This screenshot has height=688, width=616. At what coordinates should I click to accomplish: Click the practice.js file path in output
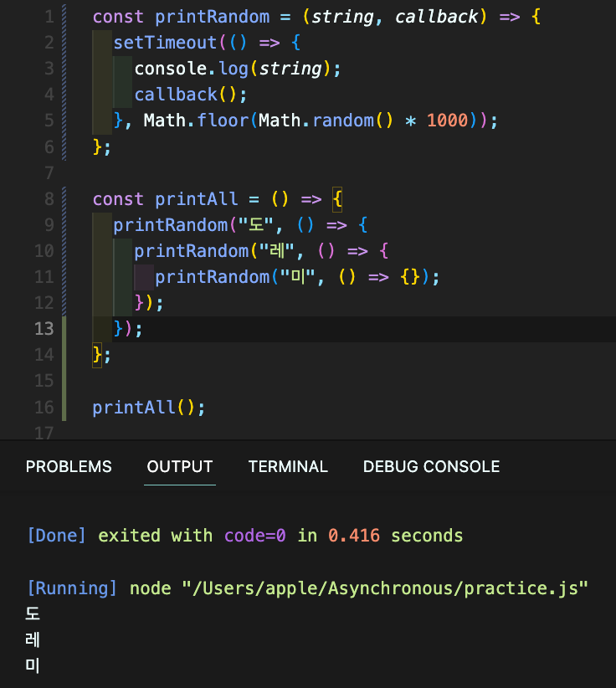click(385, 588)
